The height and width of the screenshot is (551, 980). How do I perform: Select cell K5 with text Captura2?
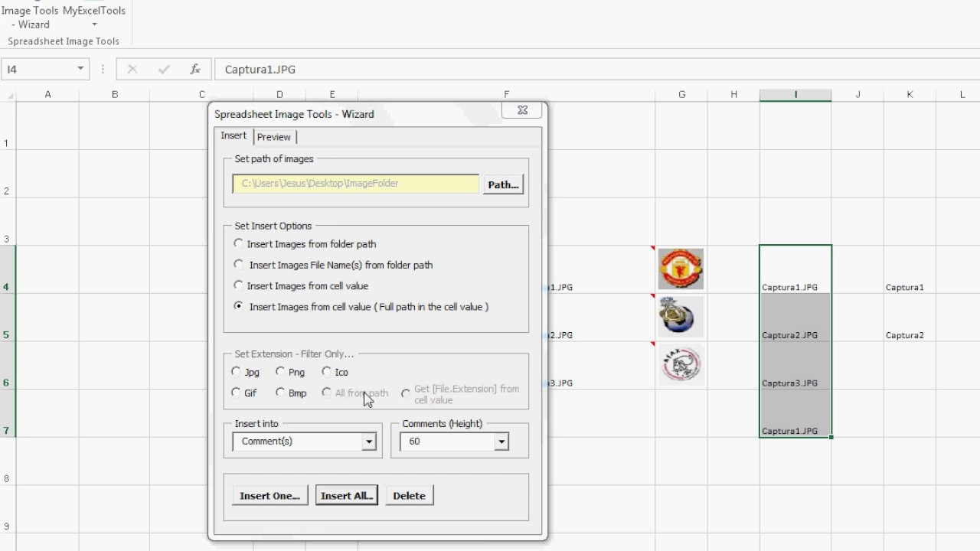[x=910, y=318]
